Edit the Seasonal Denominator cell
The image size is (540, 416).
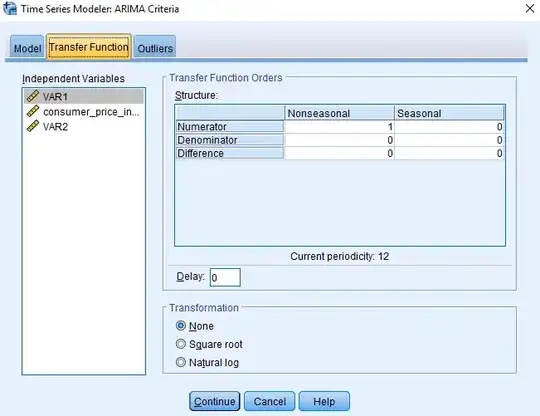(449, 140)
